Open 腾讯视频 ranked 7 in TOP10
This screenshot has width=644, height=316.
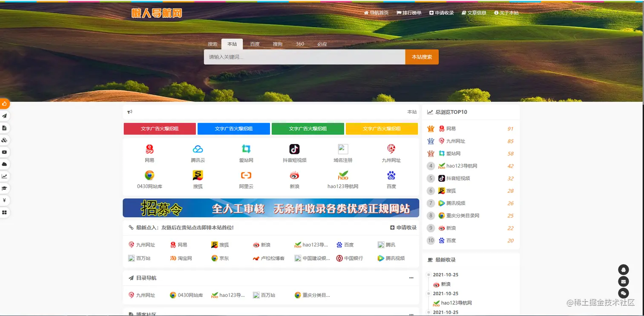click(452, 203)
